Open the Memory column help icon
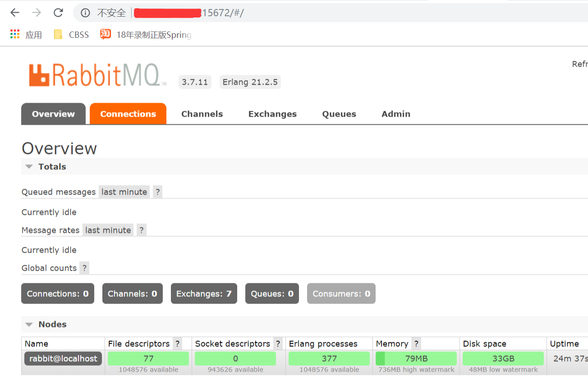588x386 pixels. 415,343
